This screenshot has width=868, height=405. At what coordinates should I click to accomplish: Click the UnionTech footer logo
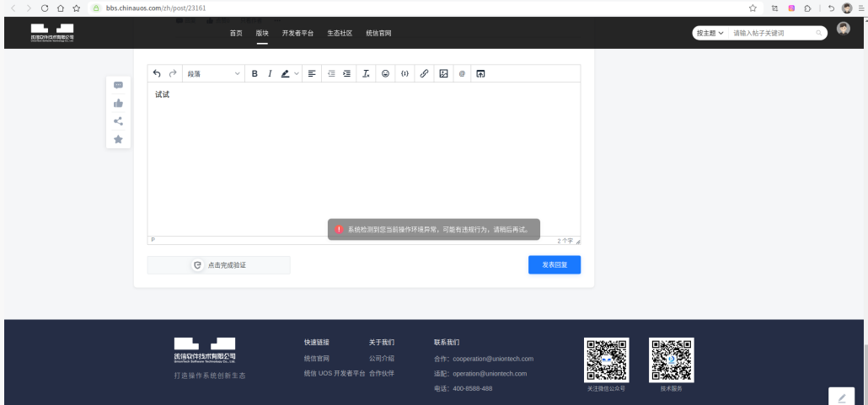click(204, 350)
